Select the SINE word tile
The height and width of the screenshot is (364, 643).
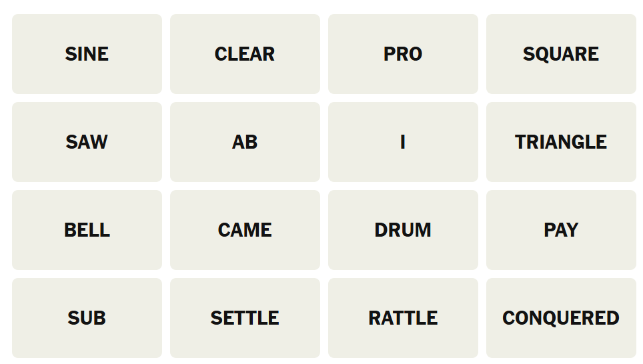click(x=87, y=54)
